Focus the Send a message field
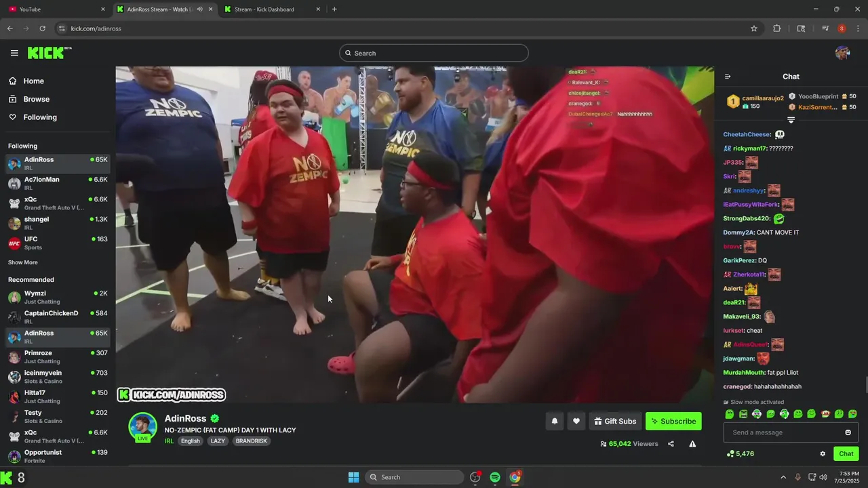This screenshot has height=488, width=868. click(791, 432)
